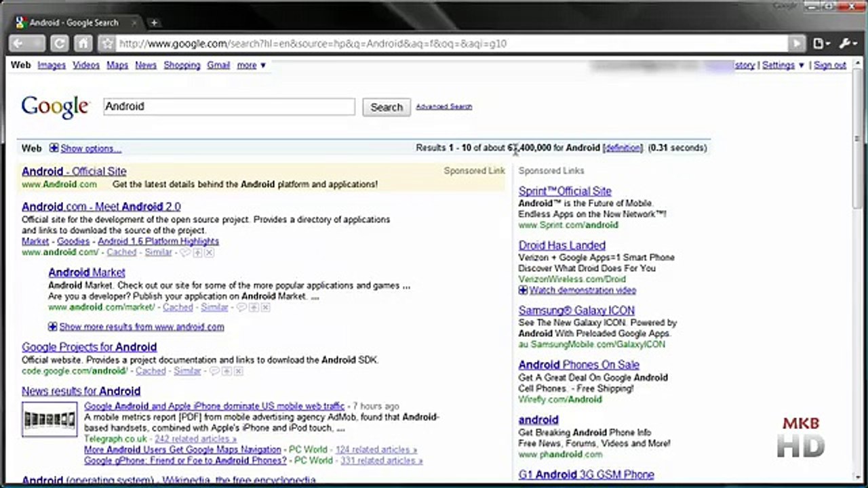Open Android Phones On Sale ad
Viewport: 868px width, 488px height.
(x=579, y=365)
